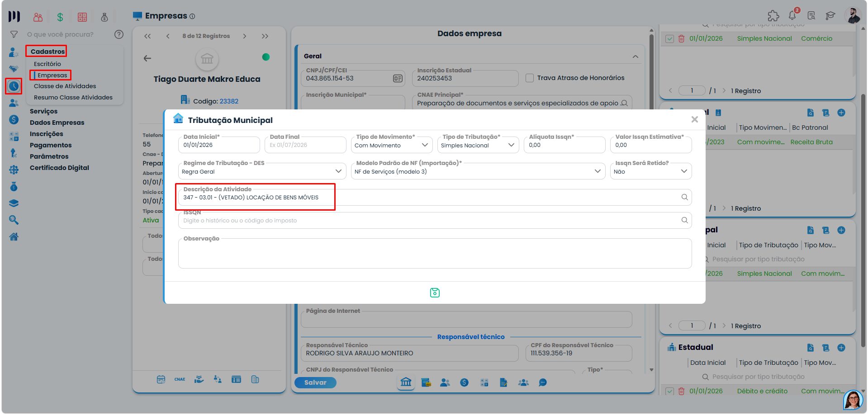
Task: Go to the previous company record
Action: coord(168,36)
